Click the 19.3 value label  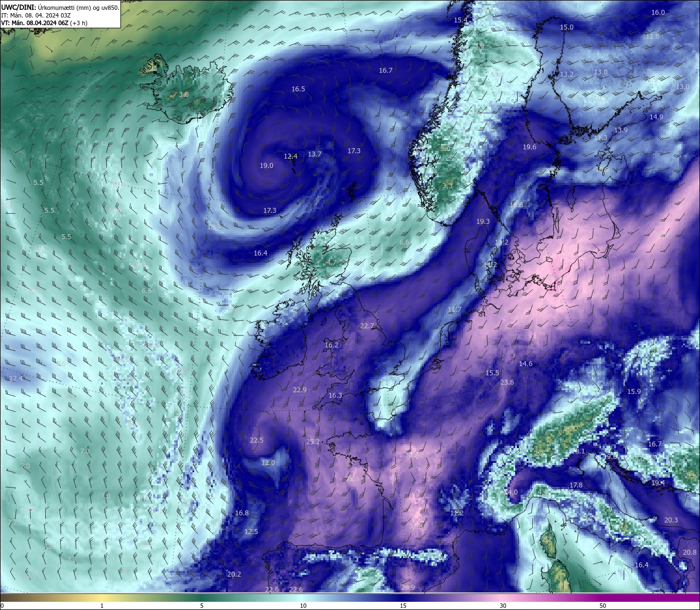click(x=483, y=222)
